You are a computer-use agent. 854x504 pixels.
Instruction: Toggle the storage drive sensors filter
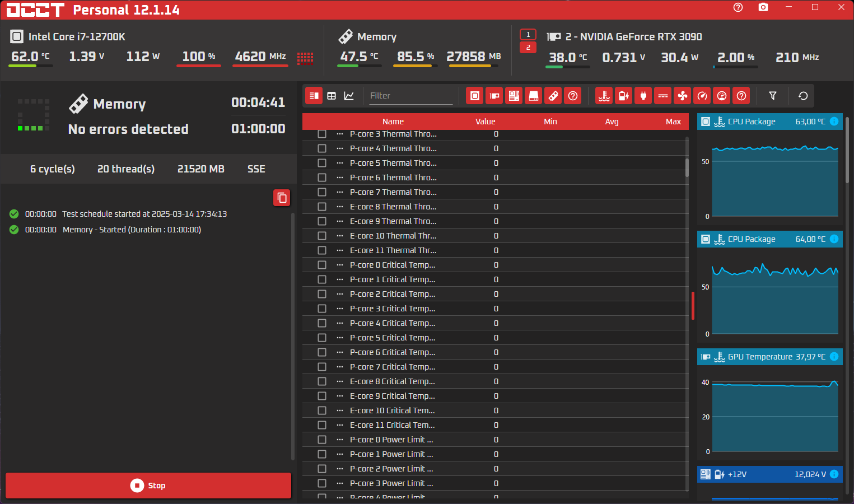tap(534, 96)
